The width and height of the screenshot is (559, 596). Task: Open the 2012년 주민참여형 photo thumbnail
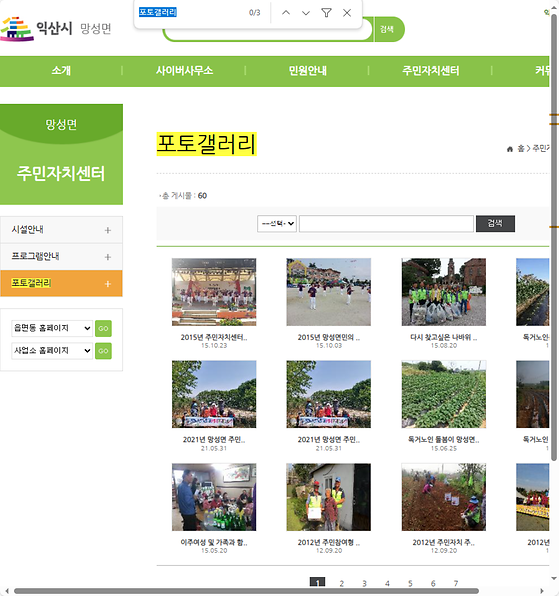[328, 497]
